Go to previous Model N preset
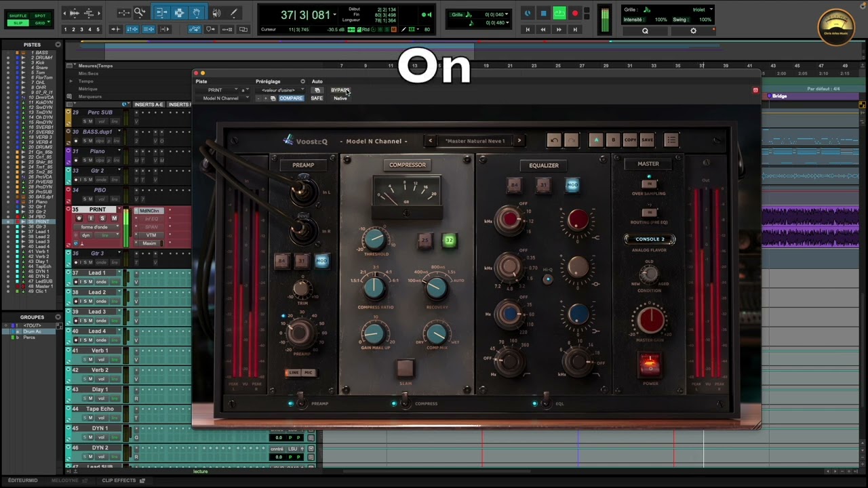 431,141
